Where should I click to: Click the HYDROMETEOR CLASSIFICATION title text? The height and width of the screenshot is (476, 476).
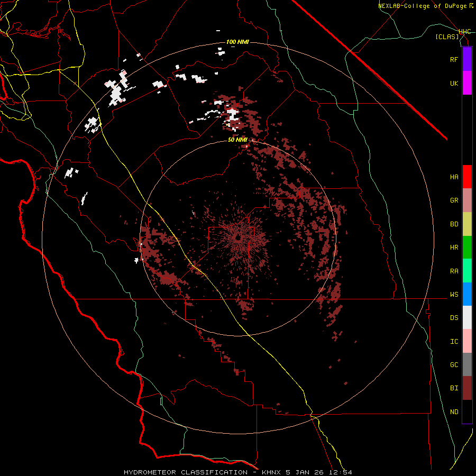pos(186,472)
